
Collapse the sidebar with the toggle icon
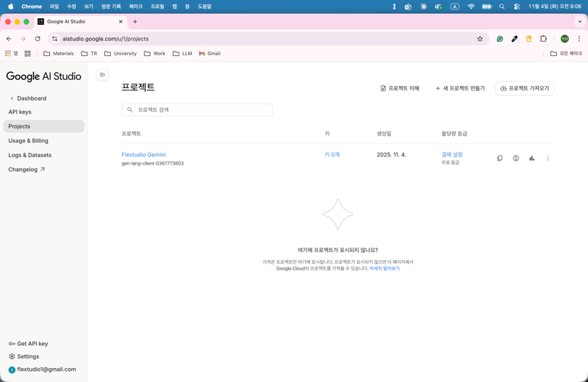pyautogui.click(x=102, y=75)
